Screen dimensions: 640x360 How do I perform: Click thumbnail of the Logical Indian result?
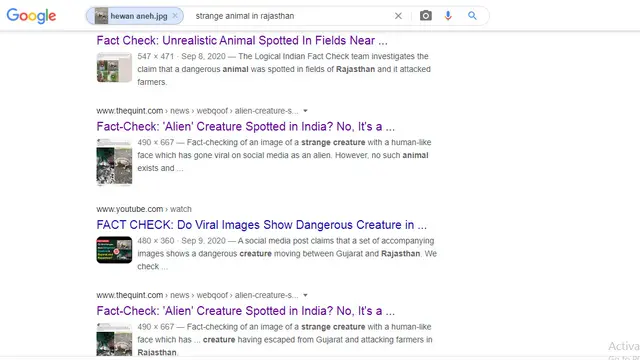coord(114,67)
